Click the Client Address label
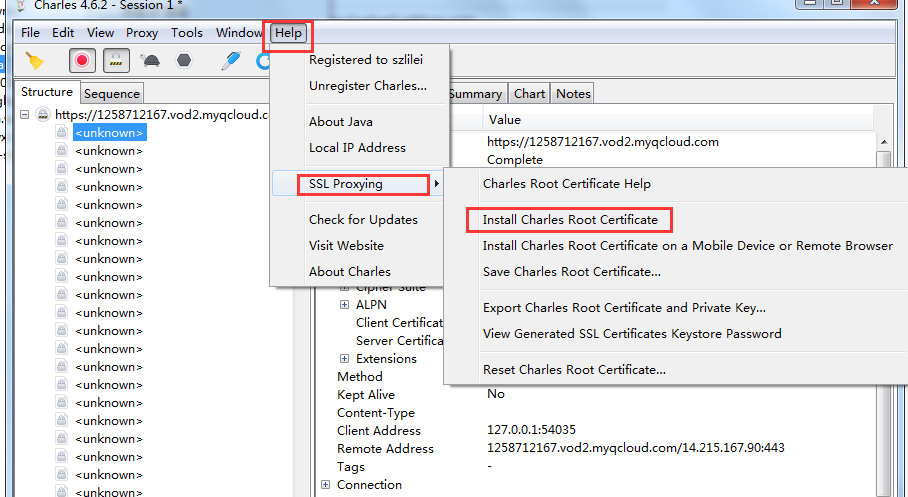This screenshot has height=497, width=908. (x=379, y=430)
